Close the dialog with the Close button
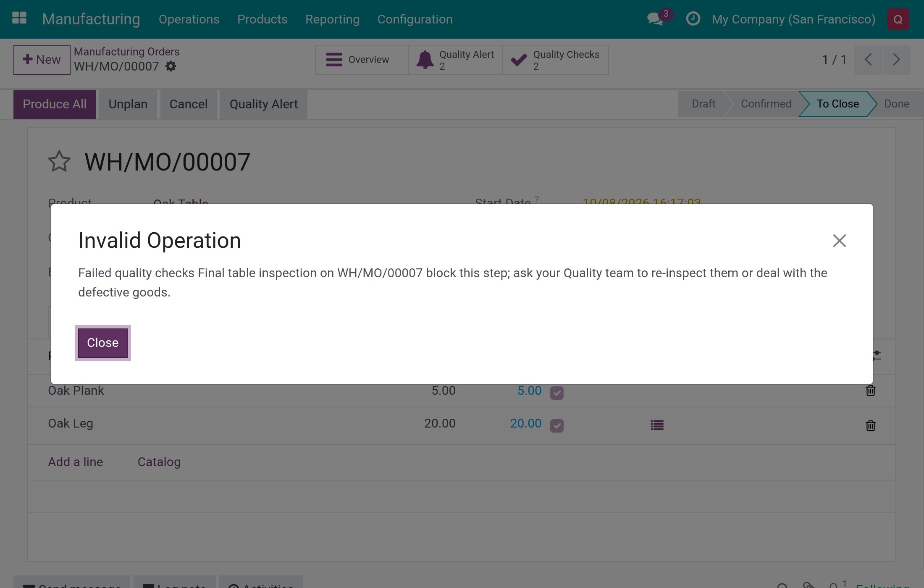The height and width of the screenshot is (588, 924). 103,343
